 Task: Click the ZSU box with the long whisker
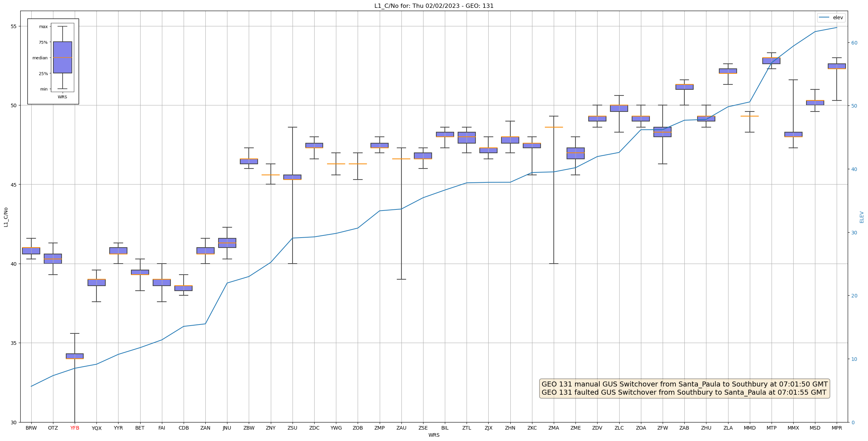pos(293,177)
